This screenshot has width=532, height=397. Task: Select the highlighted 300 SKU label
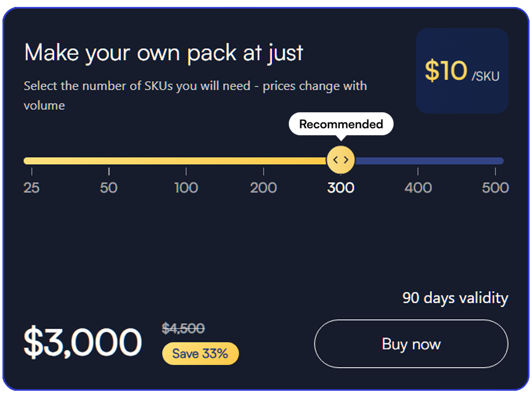pos(341,188)
